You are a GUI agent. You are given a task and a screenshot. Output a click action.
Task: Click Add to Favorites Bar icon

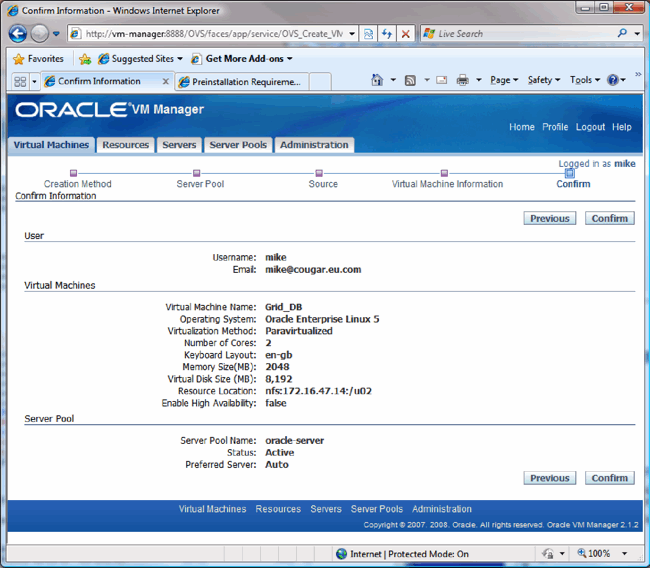click(85, 59)
